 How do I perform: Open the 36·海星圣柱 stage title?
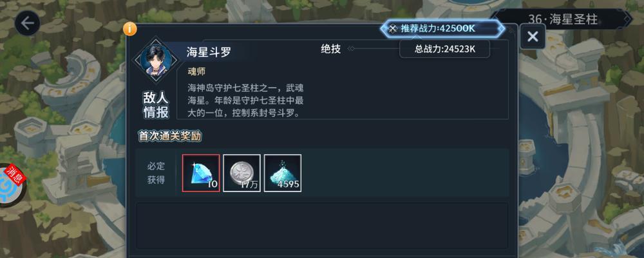click(562, 19)
